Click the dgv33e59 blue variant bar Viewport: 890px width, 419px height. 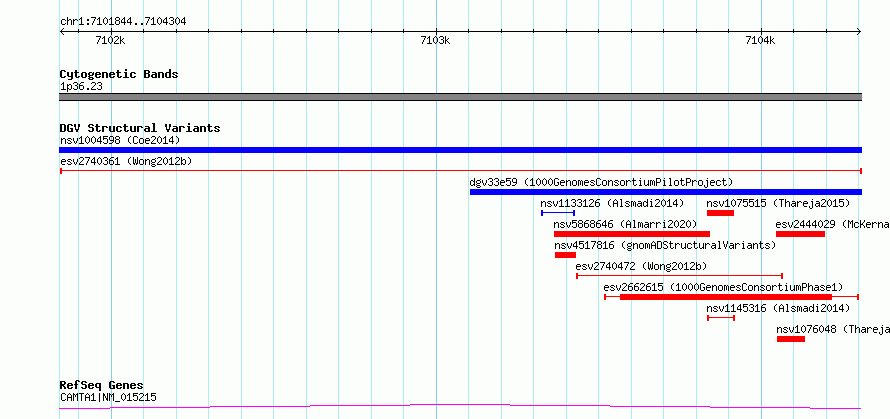click(666, 192)
